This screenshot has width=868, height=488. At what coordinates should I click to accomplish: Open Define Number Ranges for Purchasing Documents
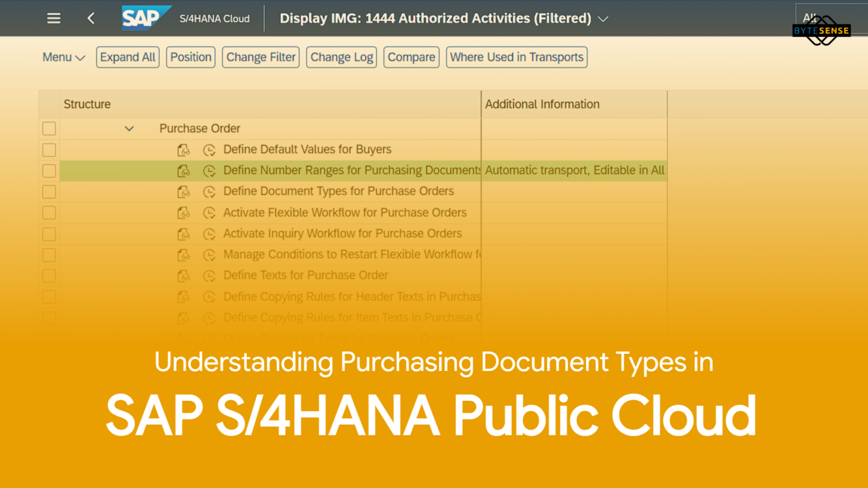pyautogui.click(x=352, y=170)
